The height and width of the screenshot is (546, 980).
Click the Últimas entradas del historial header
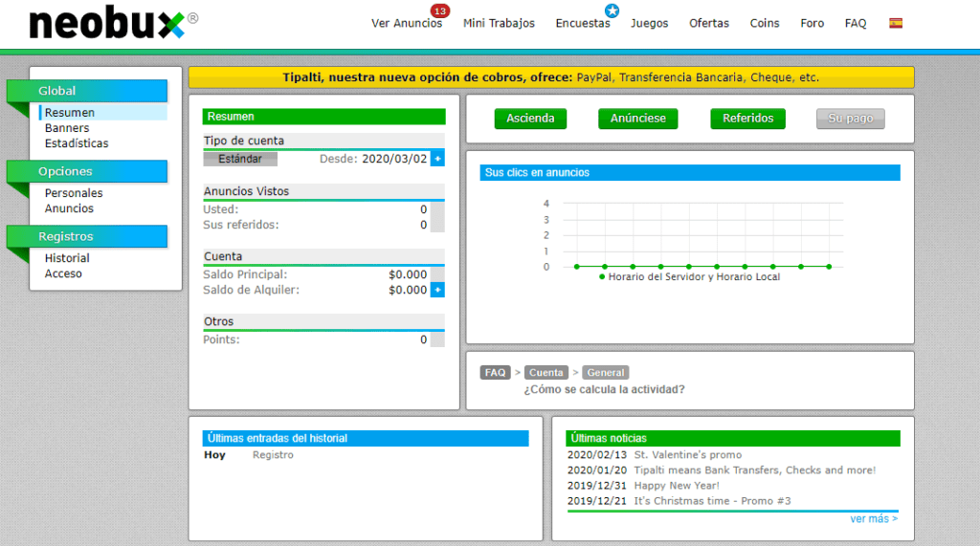click(x=365, y=438)
